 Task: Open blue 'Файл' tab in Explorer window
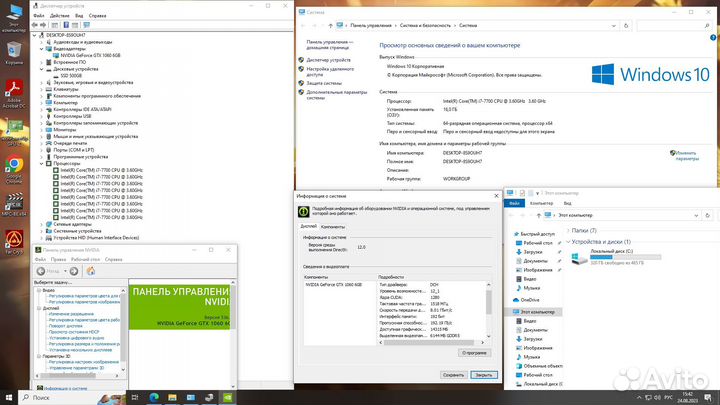tap(514, 203)
